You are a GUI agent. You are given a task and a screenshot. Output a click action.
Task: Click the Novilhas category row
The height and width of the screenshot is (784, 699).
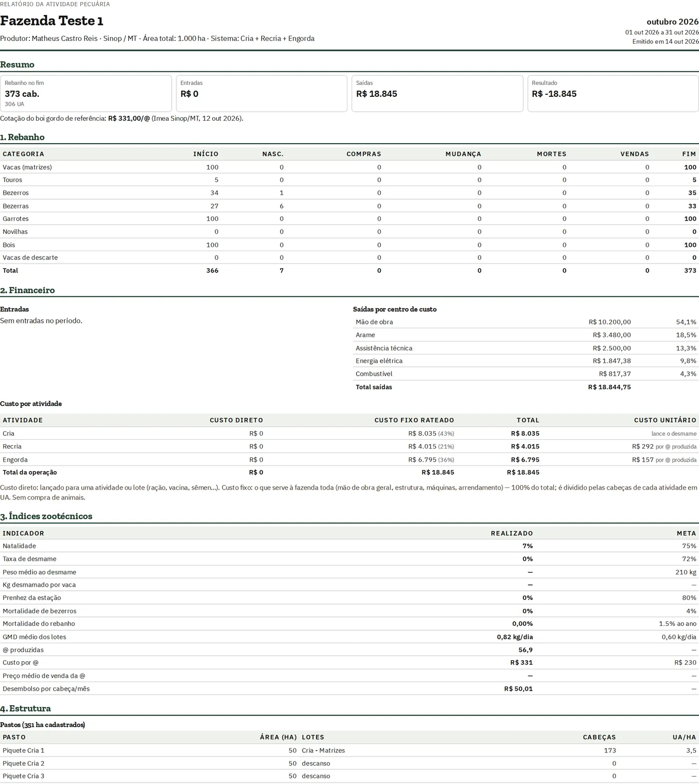349,232
